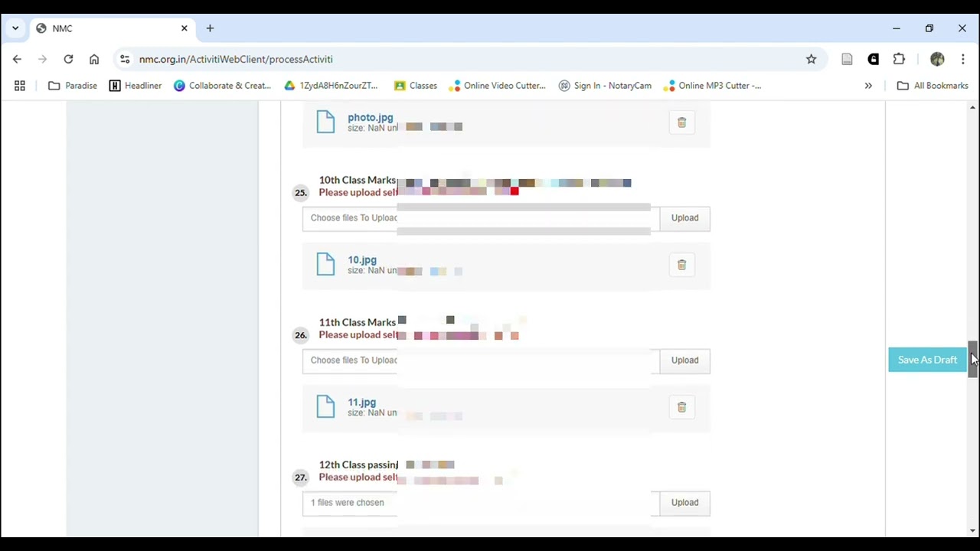Viewport: 980px width, 551px height.
Task: Click the '12th Class passing' label
Action: click(x=358, y=465)
